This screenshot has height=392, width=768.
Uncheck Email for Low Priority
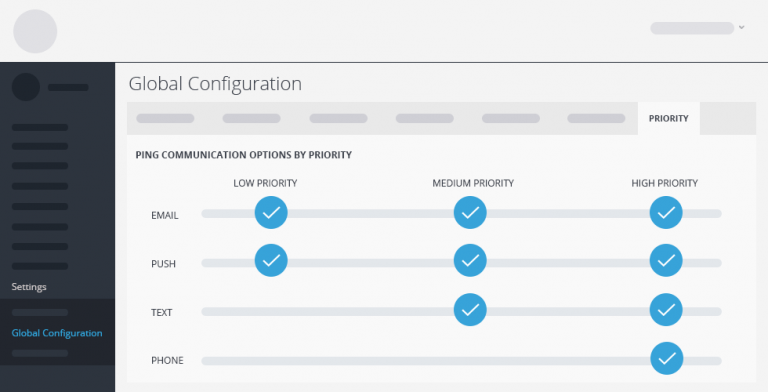[271, 213]
